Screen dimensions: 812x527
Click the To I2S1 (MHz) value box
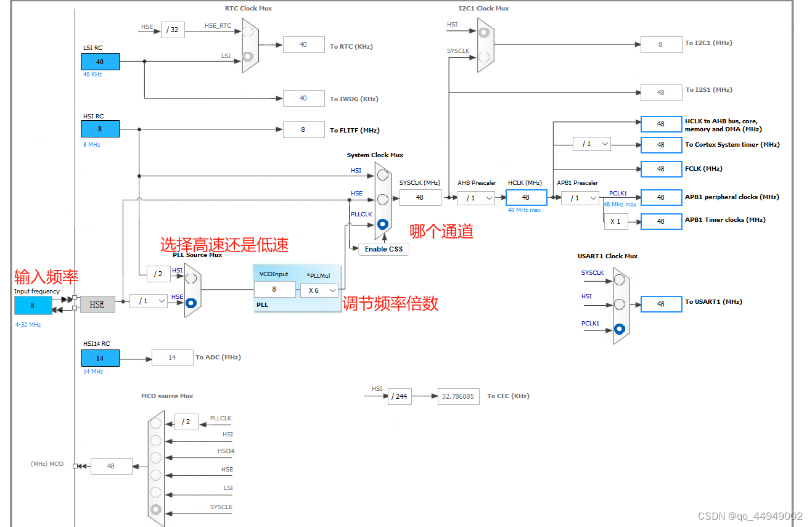[x=661, y=92]
